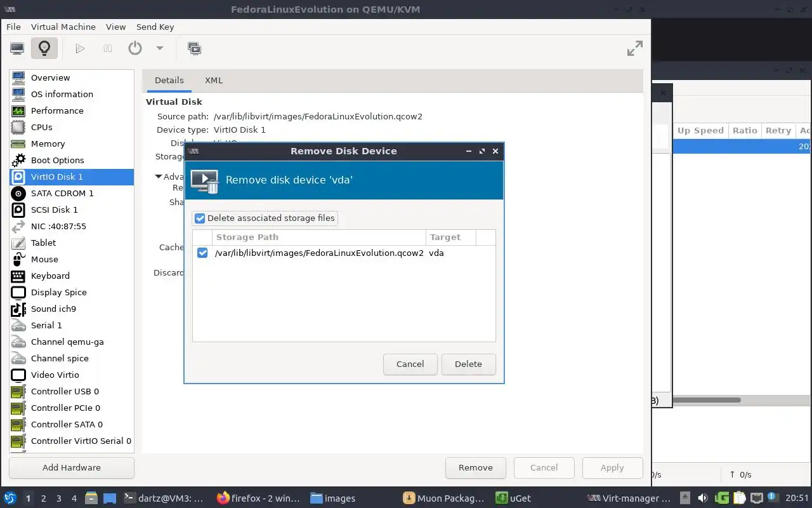Image resolution: width=812 pixels, height=508 pixels.
Task: Select SATA CDROM 1 in hardware list
Action: pyautogui.click(x=72, y=193)
